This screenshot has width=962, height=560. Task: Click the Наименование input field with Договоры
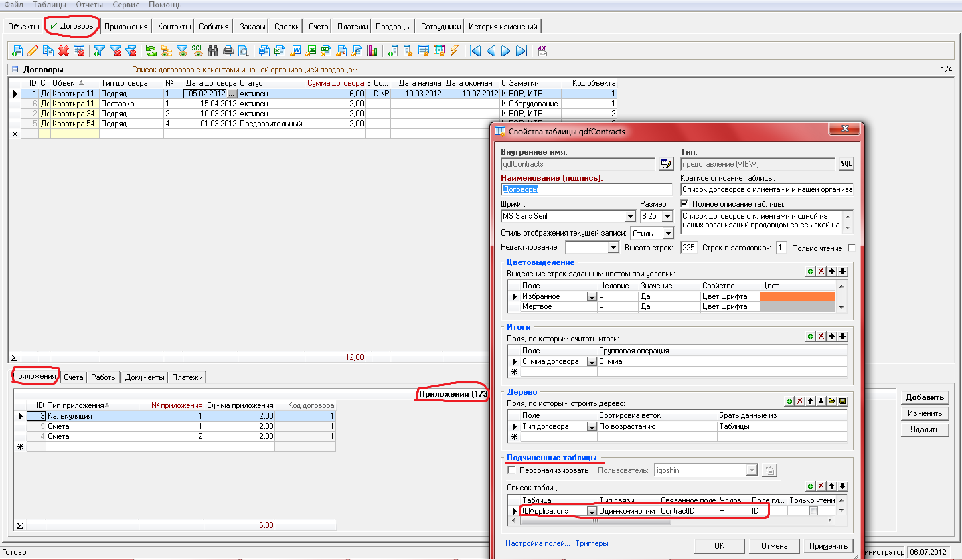[x=586, y=189]
